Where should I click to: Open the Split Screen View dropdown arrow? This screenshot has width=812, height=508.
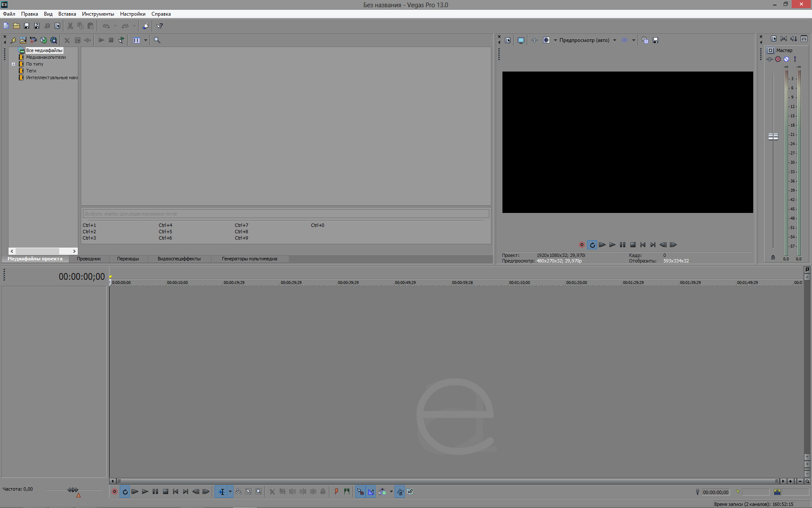[x=555, y=40]
